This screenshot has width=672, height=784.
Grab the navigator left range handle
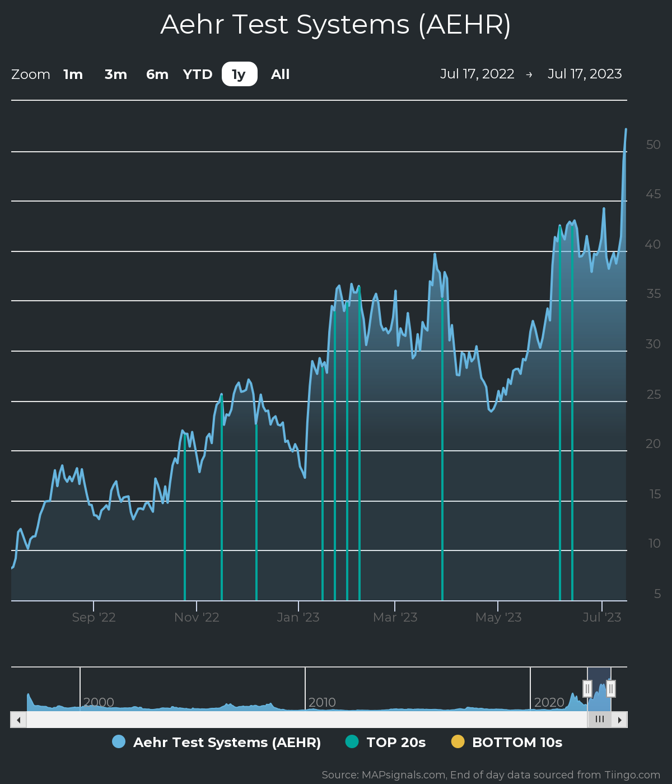[587, 688]
